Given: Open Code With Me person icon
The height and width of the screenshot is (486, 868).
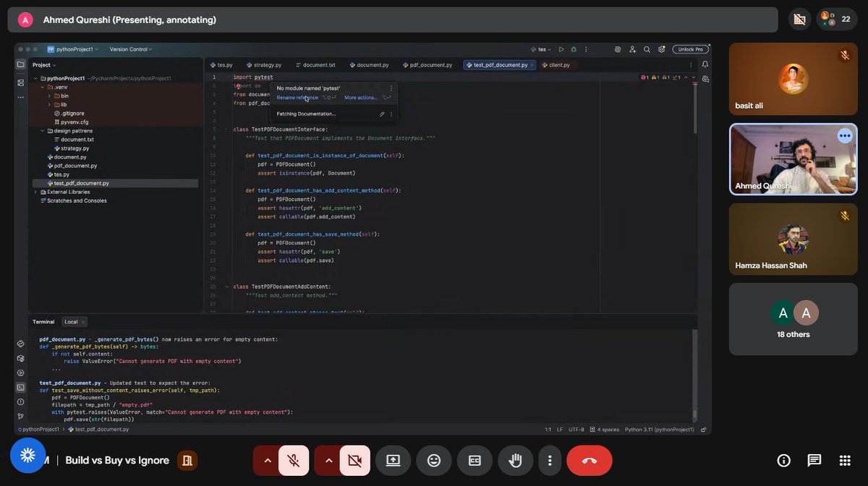Looking at the screenshot, I should click(633, 49).
